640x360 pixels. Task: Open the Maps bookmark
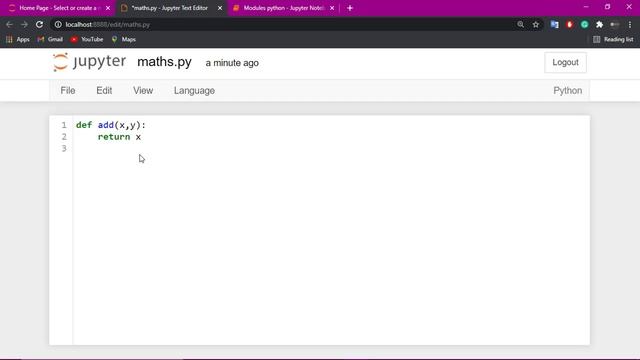123,39
